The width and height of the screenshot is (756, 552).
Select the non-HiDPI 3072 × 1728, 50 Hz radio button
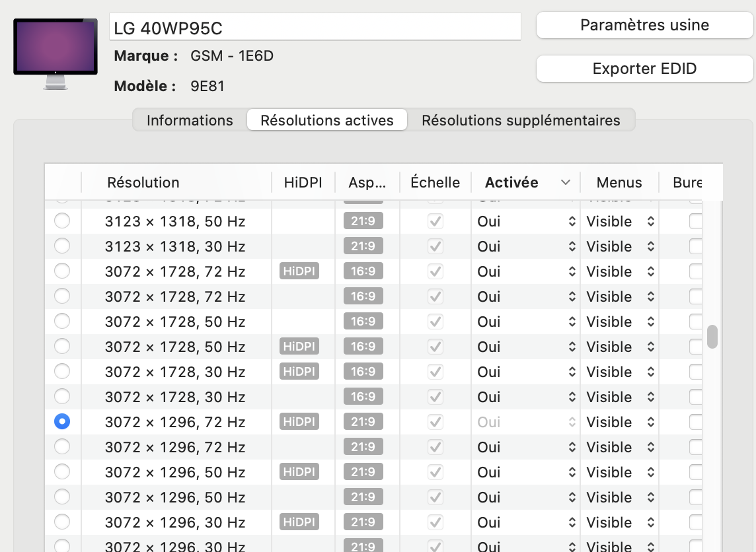click(x=62, y=321)
